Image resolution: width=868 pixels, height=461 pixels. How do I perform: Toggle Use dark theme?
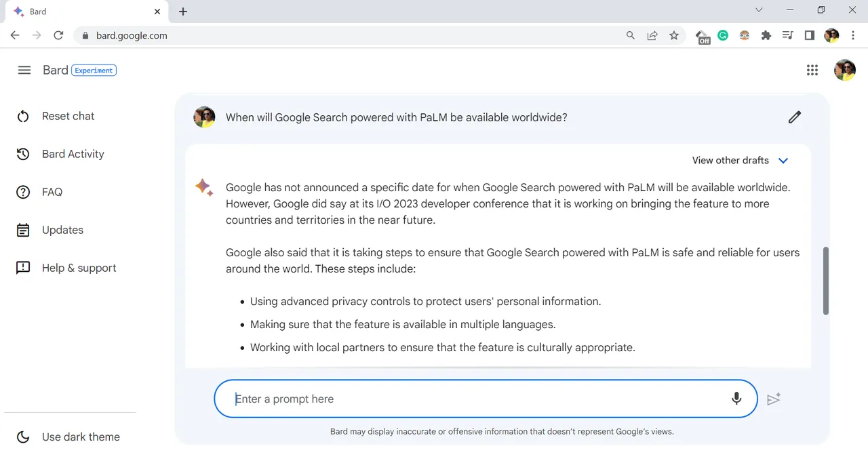tap(68, 437)
